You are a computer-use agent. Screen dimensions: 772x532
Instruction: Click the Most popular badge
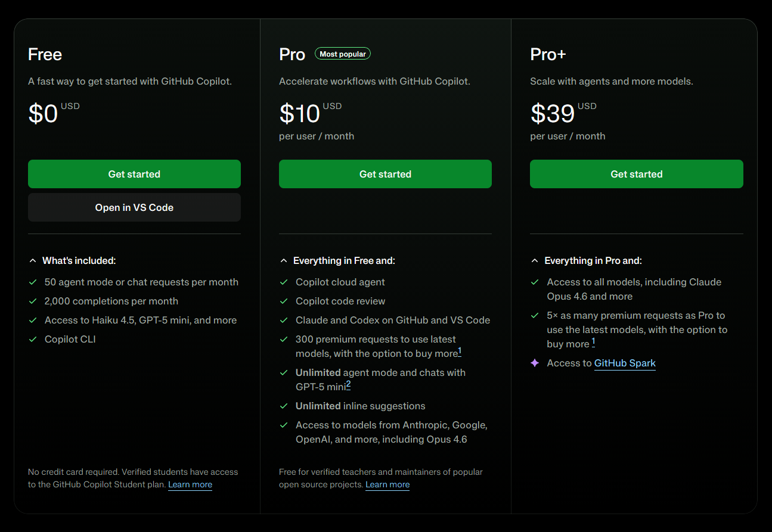click(x=343, y=54)
